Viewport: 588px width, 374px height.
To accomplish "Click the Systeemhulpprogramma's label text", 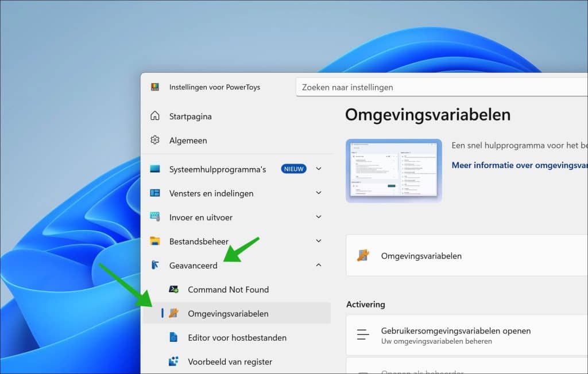I will coord(218,169).
